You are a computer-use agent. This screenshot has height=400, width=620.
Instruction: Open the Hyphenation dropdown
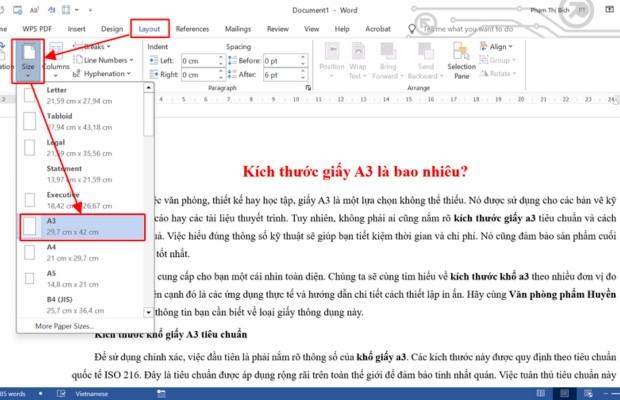pos(102,74)
